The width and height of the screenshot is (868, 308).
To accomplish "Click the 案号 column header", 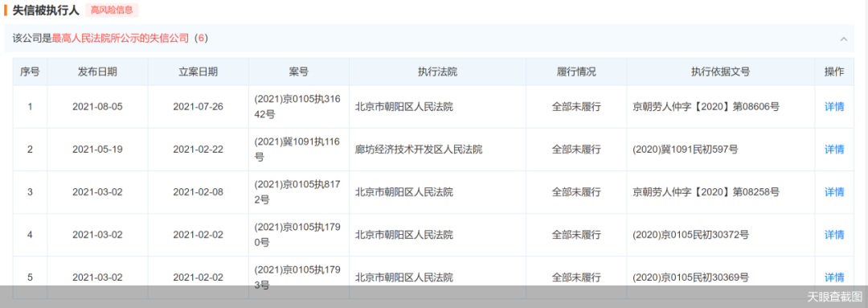I will tap(299, 72).
